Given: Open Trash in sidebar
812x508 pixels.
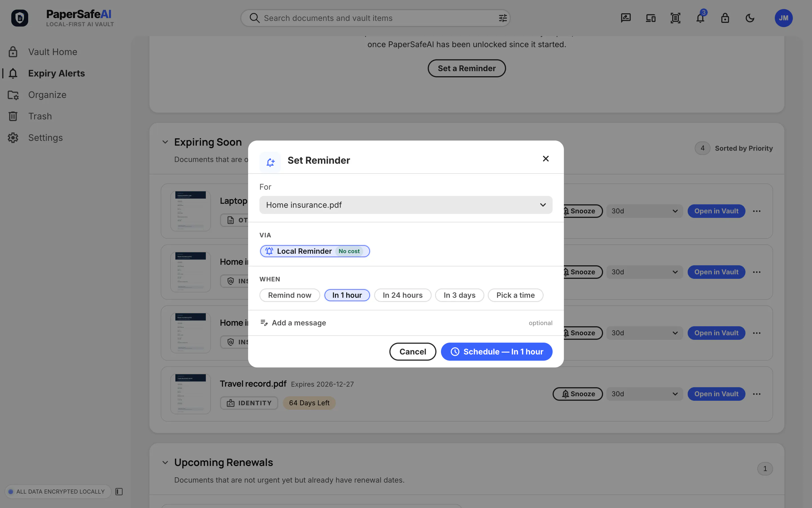Looking at the screenshot, I should 40,116.
